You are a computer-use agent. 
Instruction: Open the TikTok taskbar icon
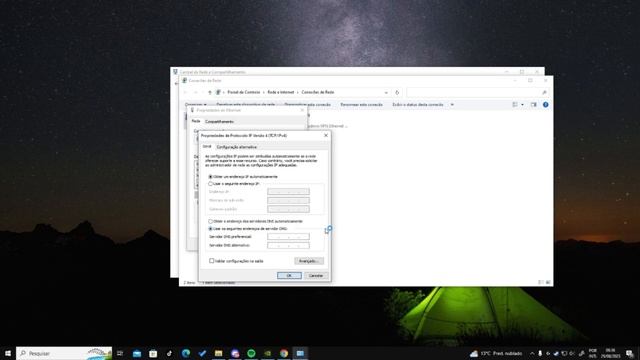coord(169,353)
